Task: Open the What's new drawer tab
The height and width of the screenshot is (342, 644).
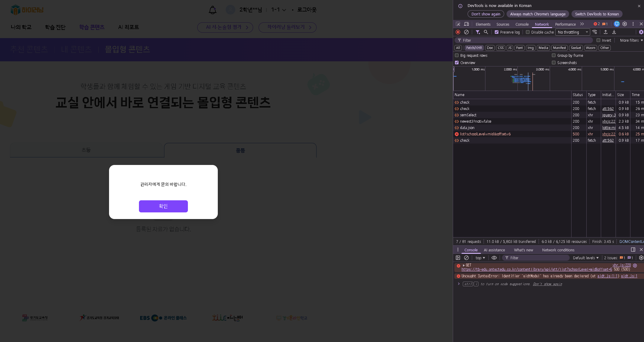Action: (523, 250)
